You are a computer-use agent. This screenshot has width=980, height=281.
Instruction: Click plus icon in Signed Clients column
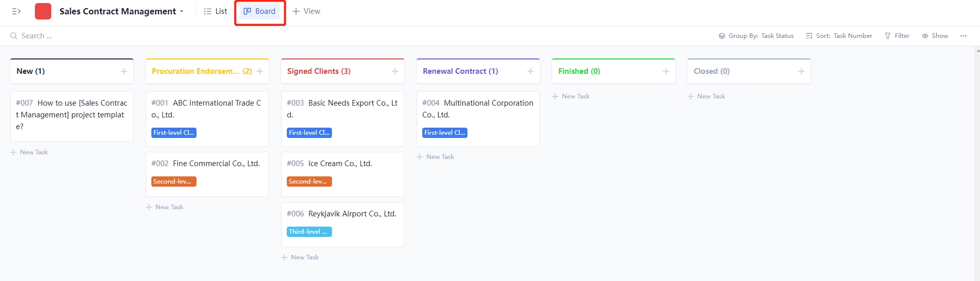pos(395,71)
